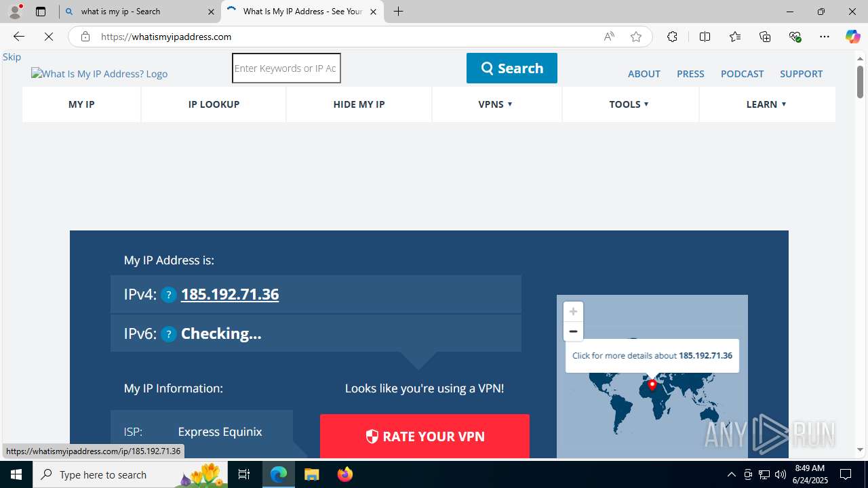Viewport: 868px width, 488px height.
Task: Open the PODCAST link
Action: click(742, 74)
